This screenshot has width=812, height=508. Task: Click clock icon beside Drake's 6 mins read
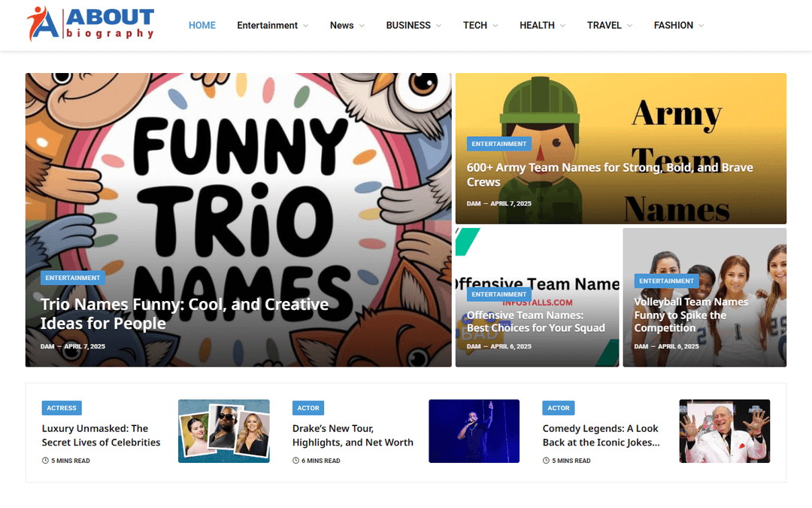295,461
